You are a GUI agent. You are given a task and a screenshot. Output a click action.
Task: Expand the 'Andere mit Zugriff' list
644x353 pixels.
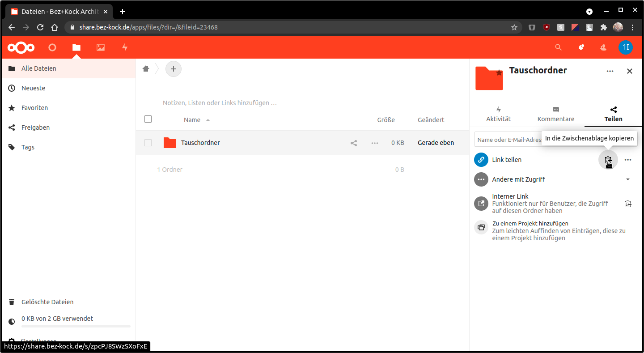tap(627, 179)
